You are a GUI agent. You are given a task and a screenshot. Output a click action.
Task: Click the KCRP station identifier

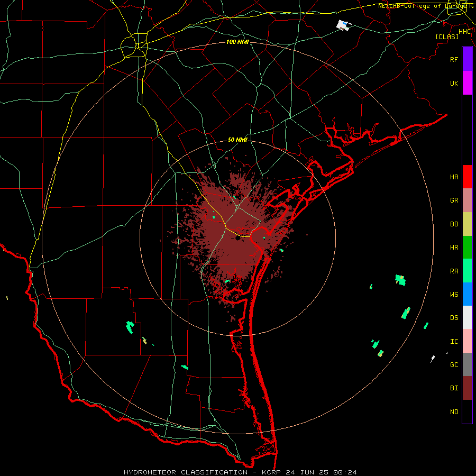coord(271,472)
